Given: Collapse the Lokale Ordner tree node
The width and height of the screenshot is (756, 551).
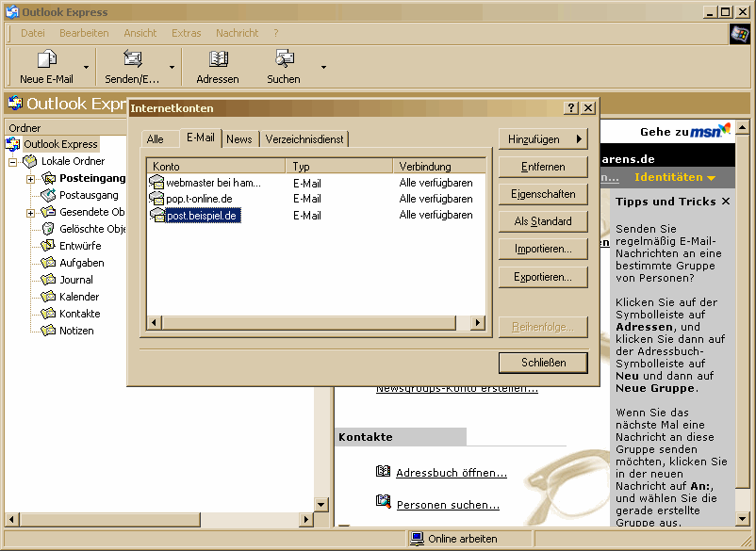Looking at the screenshot, I should click(13, 162).
